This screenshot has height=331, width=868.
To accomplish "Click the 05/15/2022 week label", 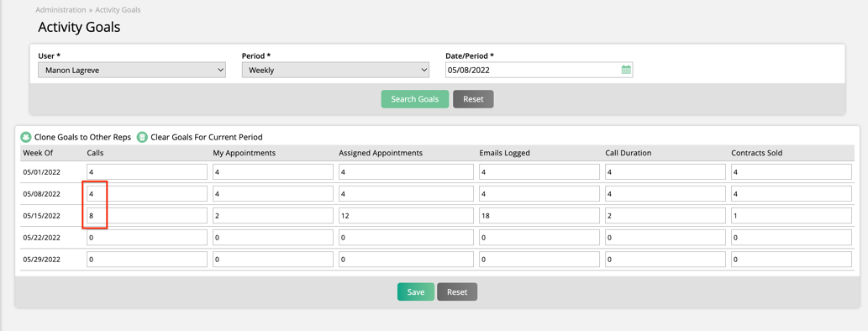I will (41, 215).
